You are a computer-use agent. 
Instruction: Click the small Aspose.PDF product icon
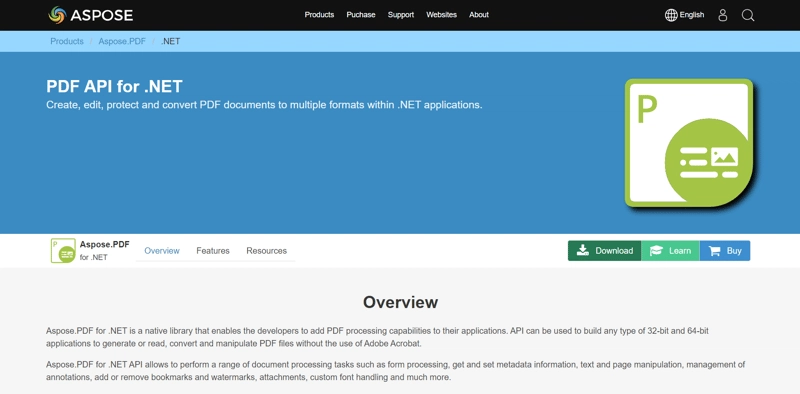point(63,251)
